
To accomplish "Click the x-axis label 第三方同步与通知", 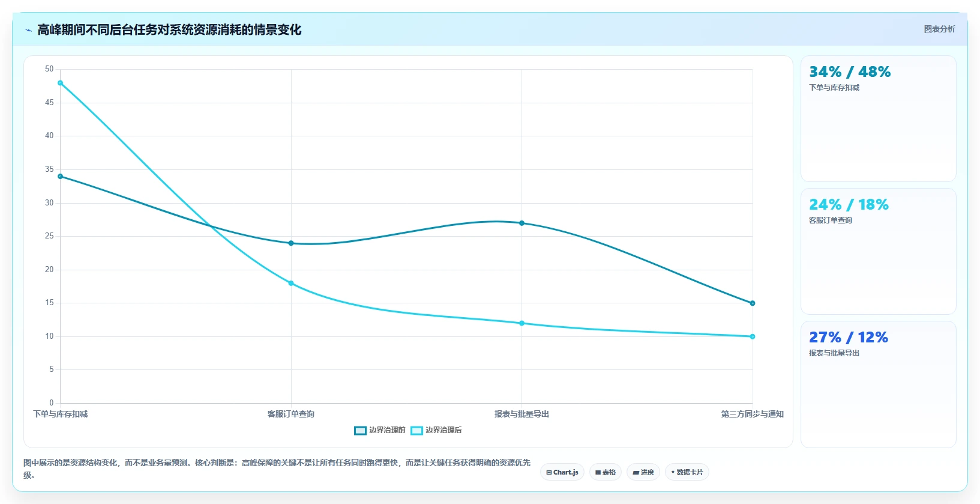I will click(753, 414).
